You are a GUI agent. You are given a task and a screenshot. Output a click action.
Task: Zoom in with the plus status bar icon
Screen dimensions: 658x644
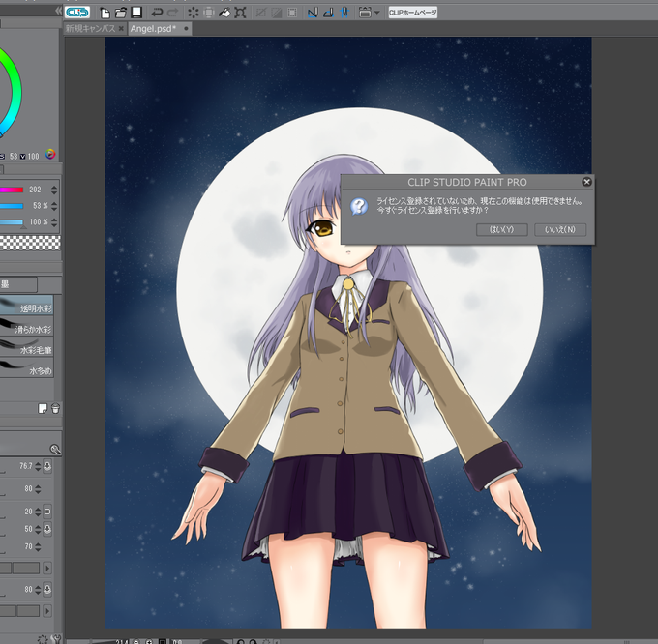tap(149, 641)
